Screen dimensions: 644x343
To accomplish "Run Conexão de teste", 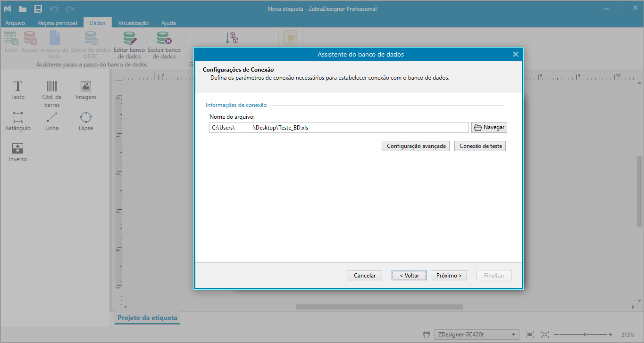I will tap(480, 146).
